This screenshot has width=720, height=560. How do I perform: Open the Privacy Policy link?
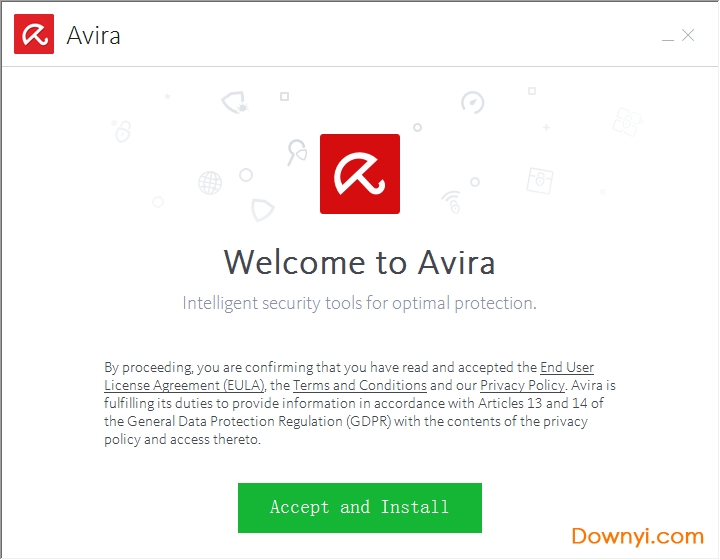(522, 385)
